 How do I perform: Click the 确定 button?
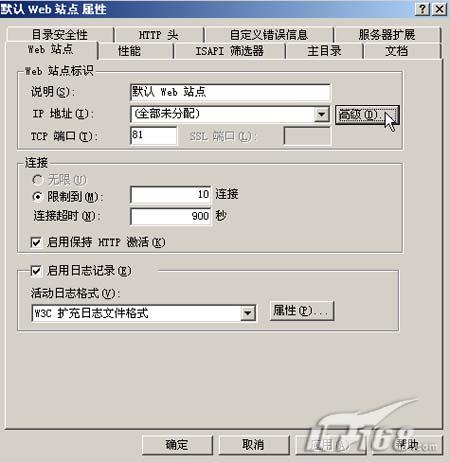(177, 445)
